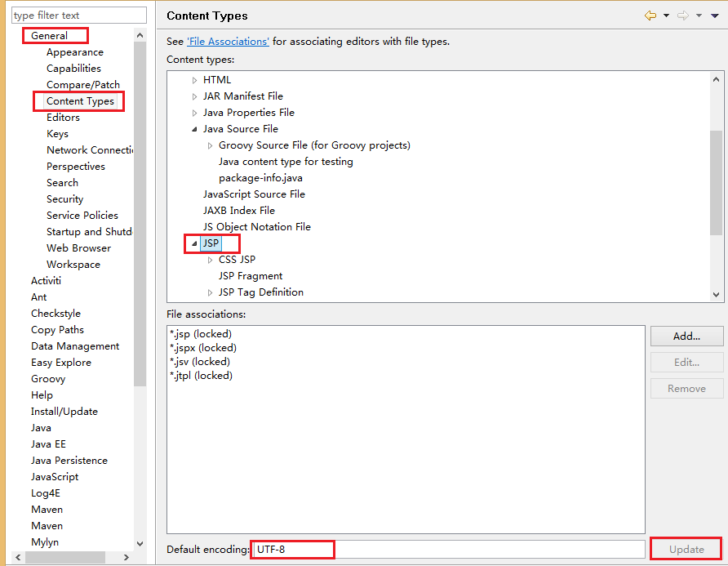Select JavaScript Source File content type
Viewport: 728px width, 566px height.
(254, 194)
